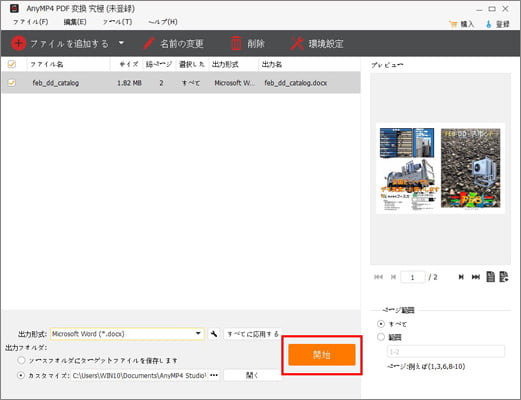Toggle the checkbox for feb_dd_catalog
Screen dimensions: 521x400
[x=12, y=83]
